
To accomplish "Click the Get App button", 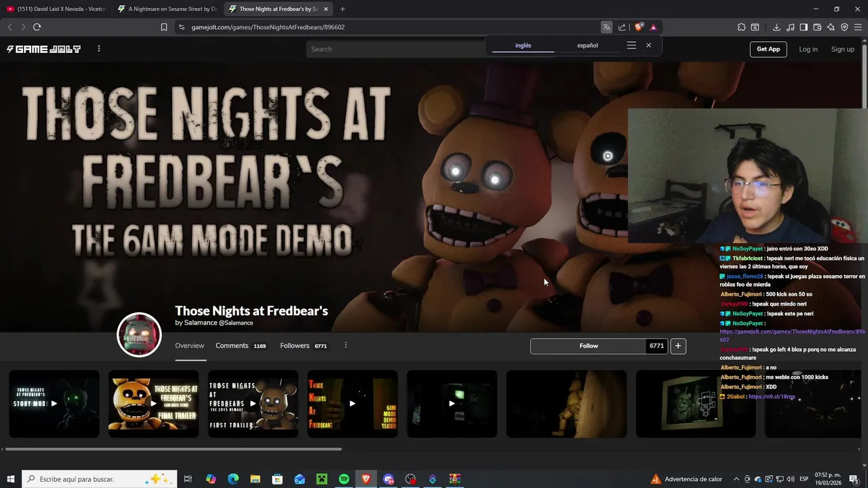I will click(768, 49).
